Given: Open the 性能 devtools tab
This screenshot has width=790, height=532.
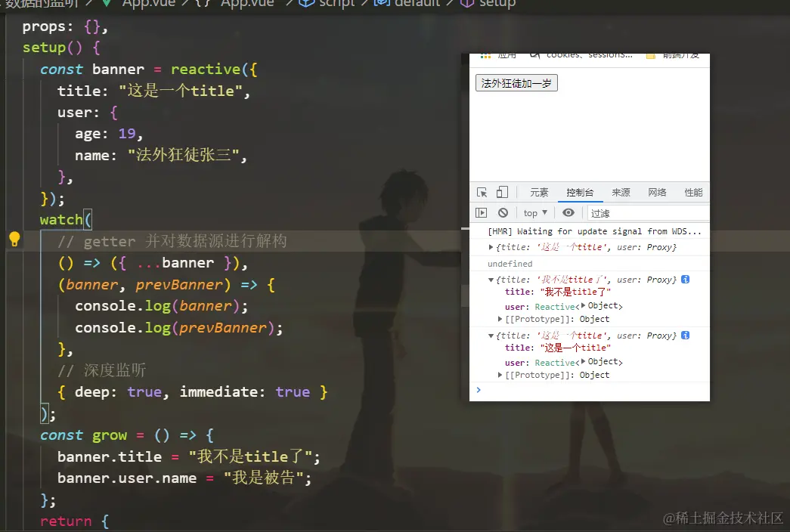Looking at the screenshot, I should (693, 193).
